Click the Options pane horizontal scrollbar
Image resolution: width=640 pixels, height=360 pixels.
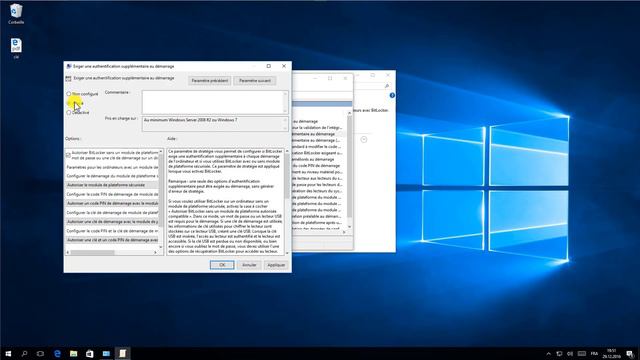(x=92, y=253)
